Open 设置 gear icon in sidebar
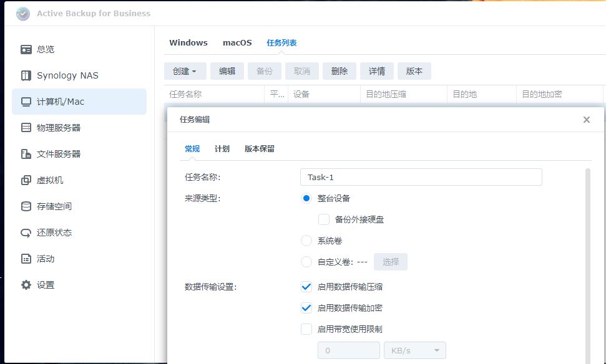The height and width of the screenshot is (364, 606). [26, 285]
